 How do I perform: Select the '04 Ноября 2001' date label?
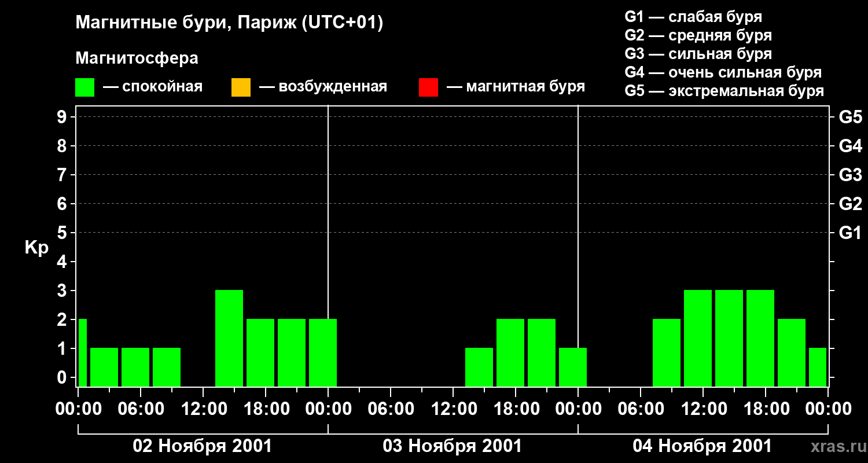point(703,446)
